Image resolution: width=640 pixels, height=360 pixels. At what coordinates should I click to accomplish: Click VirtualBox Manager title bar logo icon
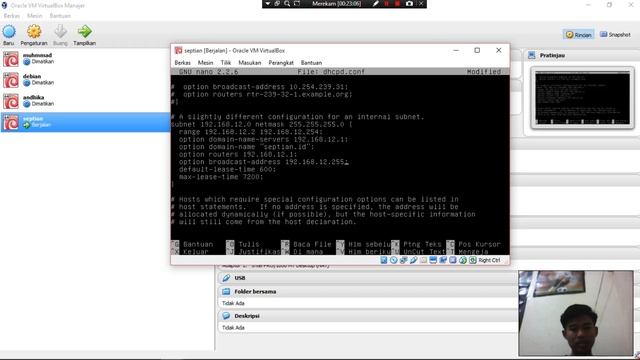(4, 5)
